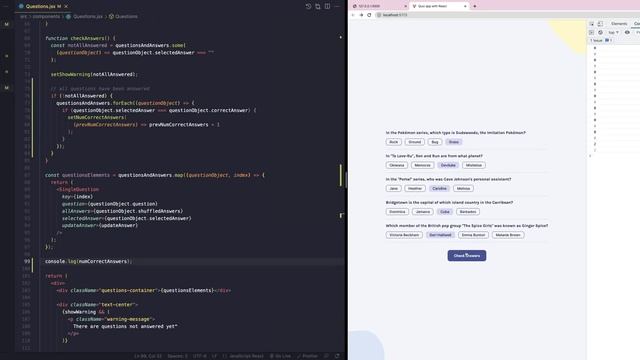The height and width of the screenshot is (360, 640).
Task: Open the timeline history icon in the editor toolbar
Action: (308, 7)
